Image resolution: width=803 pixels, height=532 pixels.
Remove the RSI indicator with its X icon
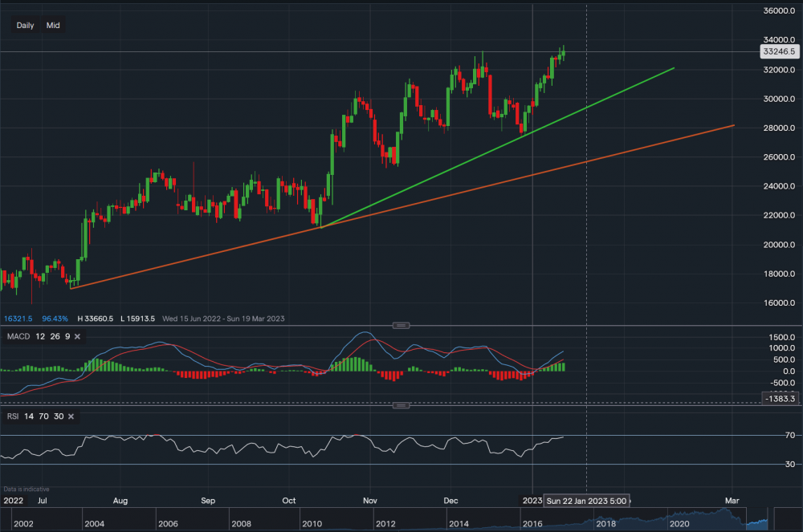(x=71, y=416)
